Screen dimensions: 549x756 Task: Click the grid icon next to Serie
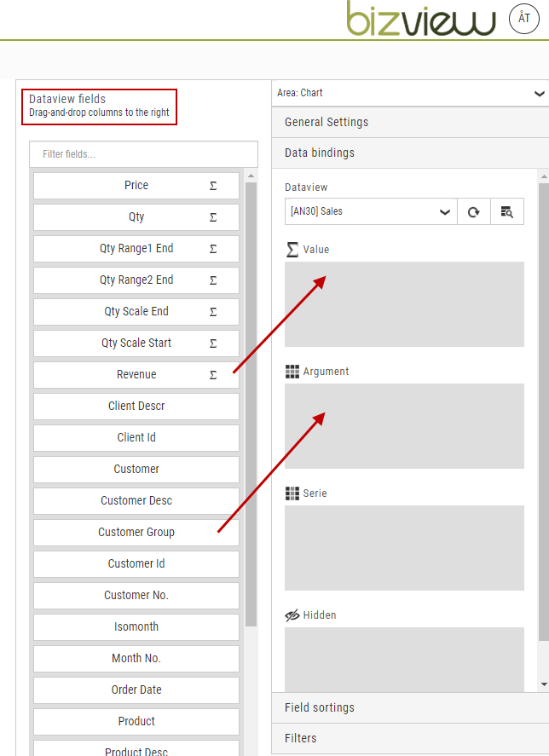pos(291,493)
